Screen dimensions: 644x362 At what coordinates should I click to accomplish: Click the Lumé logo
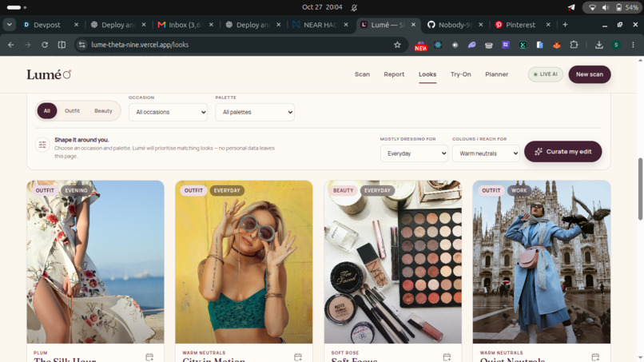tap(49, 74)
